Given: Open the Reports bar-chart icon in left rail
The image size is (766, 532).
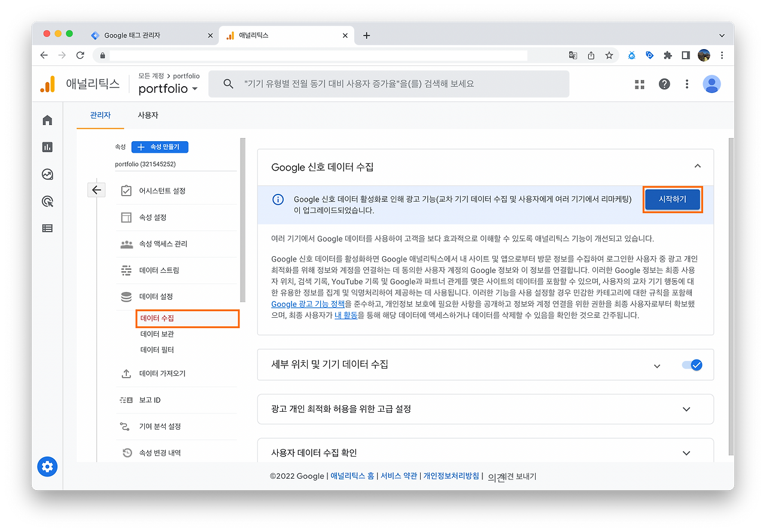Looking at the screenshot, I should tap(47, 147).
